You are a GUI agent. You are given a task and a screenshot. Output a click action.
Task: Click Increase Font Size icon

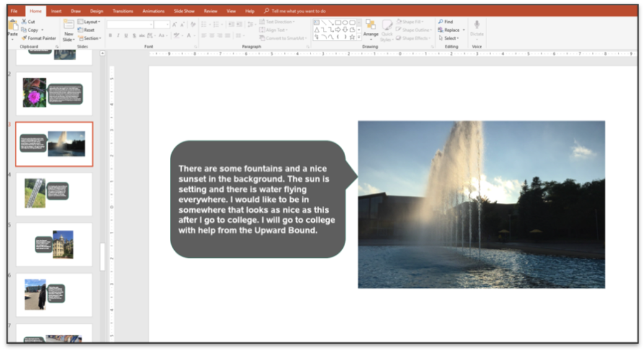175,25
